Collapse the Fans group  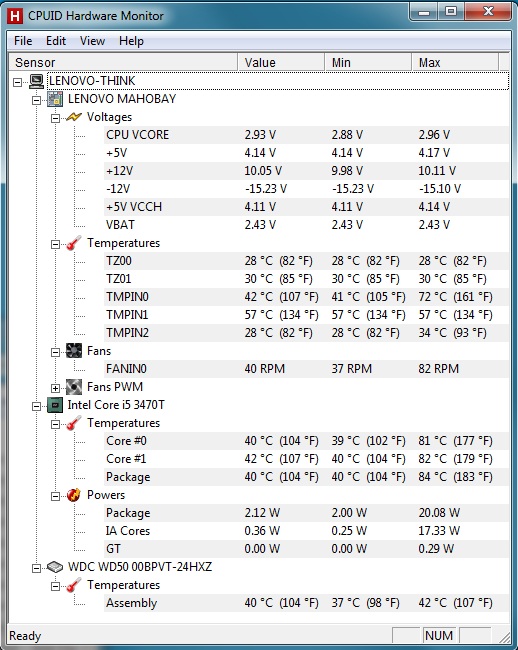click(x=55, y=352)
